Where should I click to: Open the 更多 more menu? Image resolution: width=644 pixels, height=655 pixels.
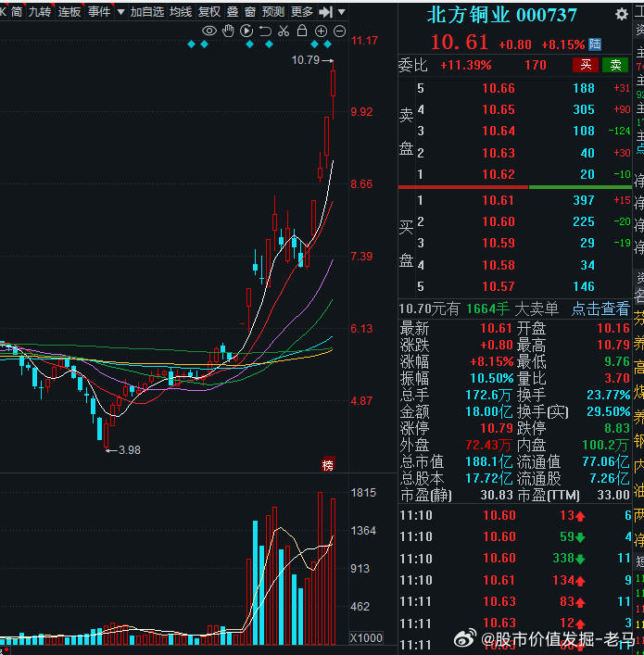(x=302, y=12)
